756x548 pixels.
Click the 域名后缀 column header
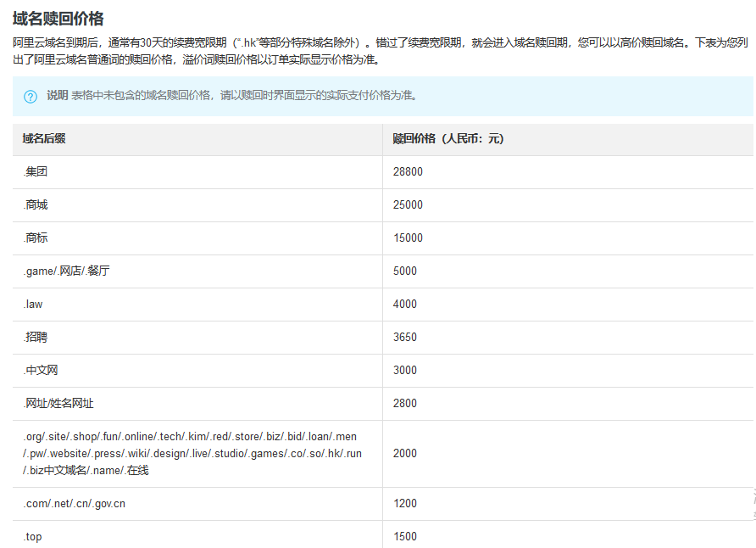pos(197,139)
